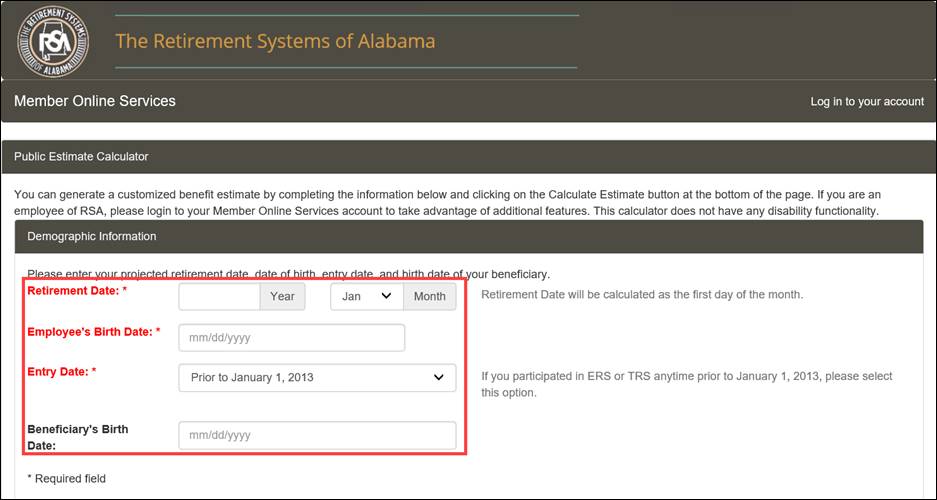The height and width of the screenshot is (500, 937).
Task: Select the Member Online Services heading
Action: [95, 101]
